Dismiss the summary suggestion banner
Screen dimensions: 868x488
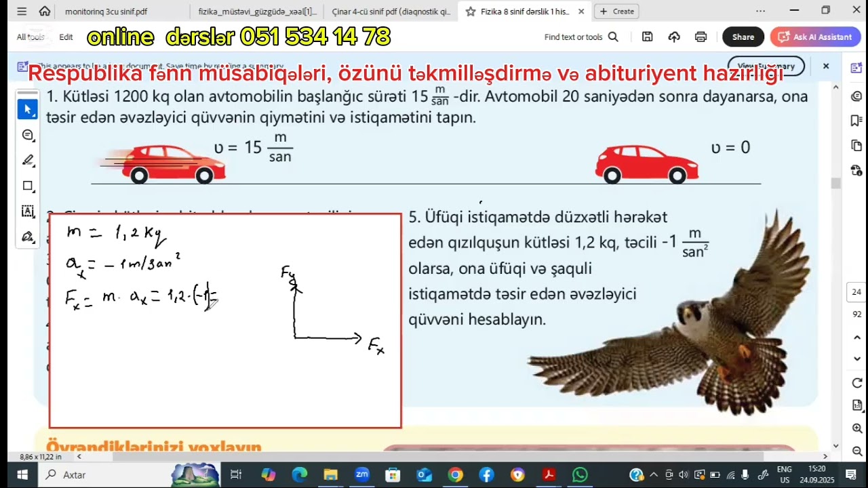point(826,66)
